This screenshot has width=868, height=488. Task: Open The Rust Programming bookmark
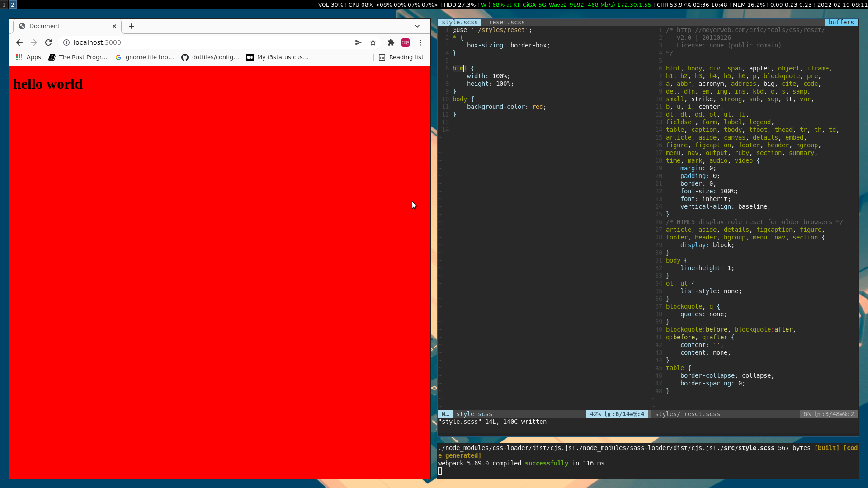[x=78, y=57]
